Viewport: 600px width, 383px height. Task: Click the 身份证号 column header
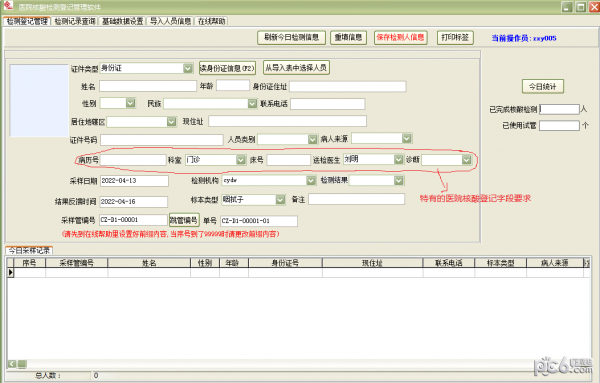[x=285, y=263]
